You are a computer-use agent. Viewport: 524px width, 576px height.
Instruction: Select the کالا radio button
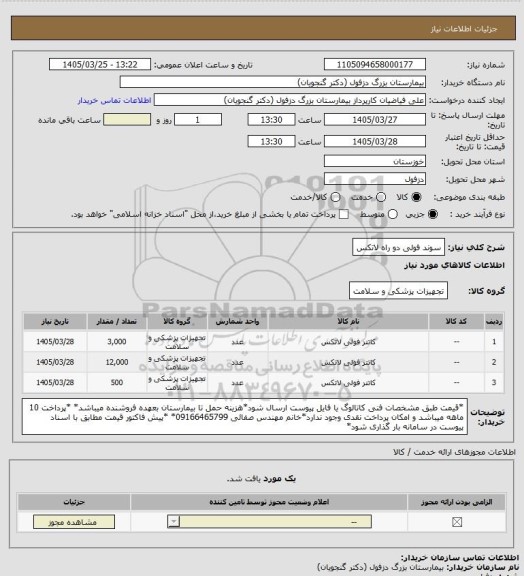coord(416,197)
